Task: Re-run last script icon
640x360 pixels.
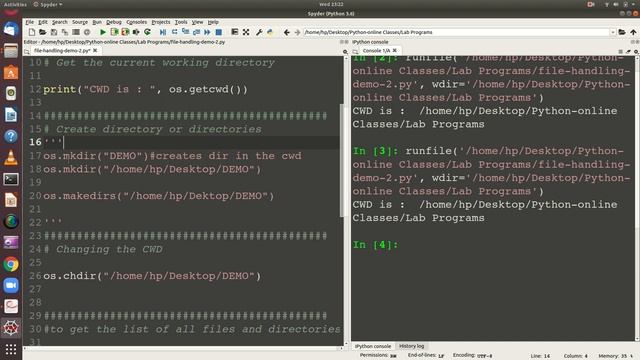Action: 147,32
